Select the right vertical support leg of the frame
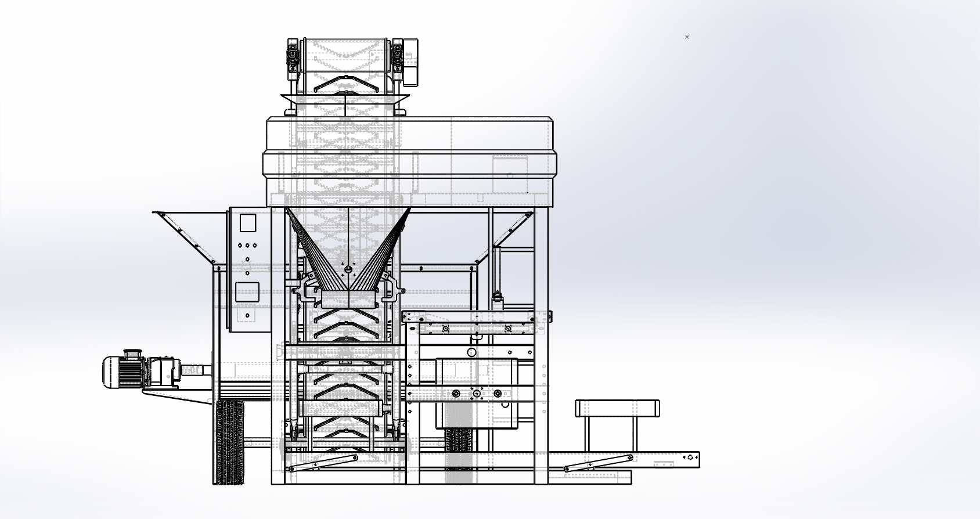 coord(542,346)
